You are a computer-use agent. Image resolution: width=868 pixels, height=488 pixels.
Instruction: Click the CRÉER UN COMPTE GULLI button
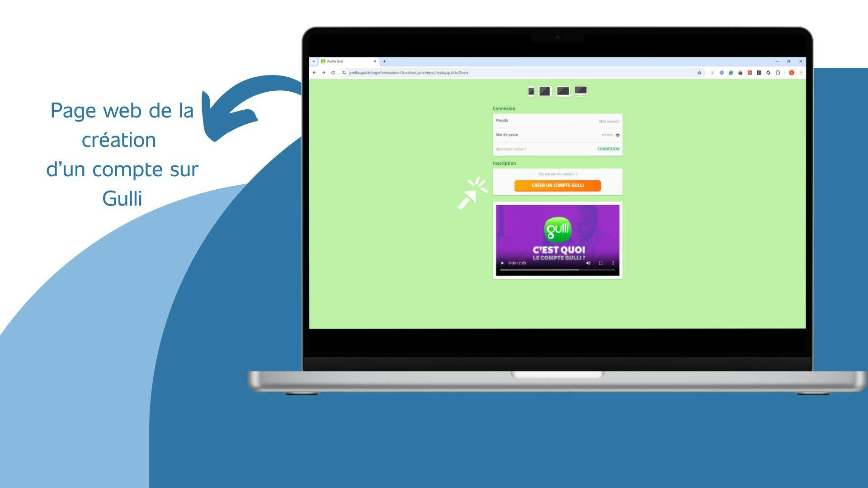tap(557, 185)
